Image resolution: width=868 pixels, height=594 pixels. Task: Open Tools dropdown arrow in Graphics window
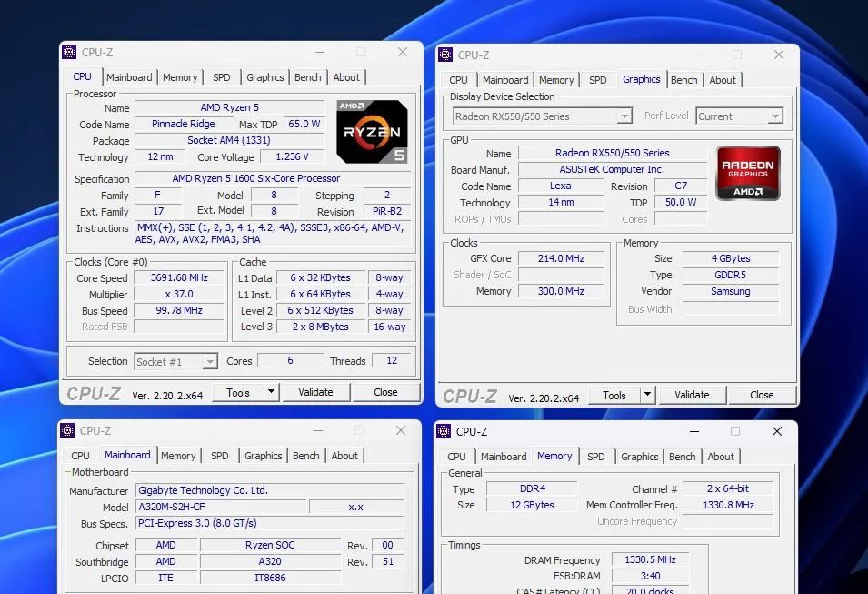click(x=648, y=395)
